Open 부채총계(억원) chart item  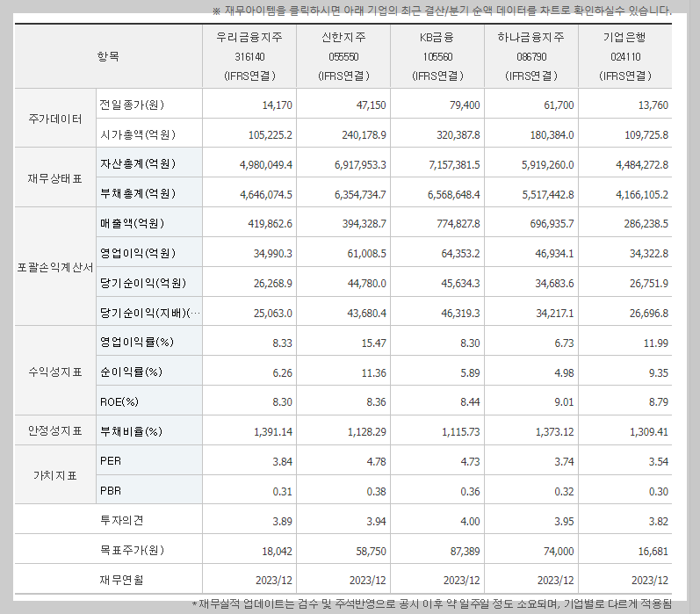click(x=138, y=194)
